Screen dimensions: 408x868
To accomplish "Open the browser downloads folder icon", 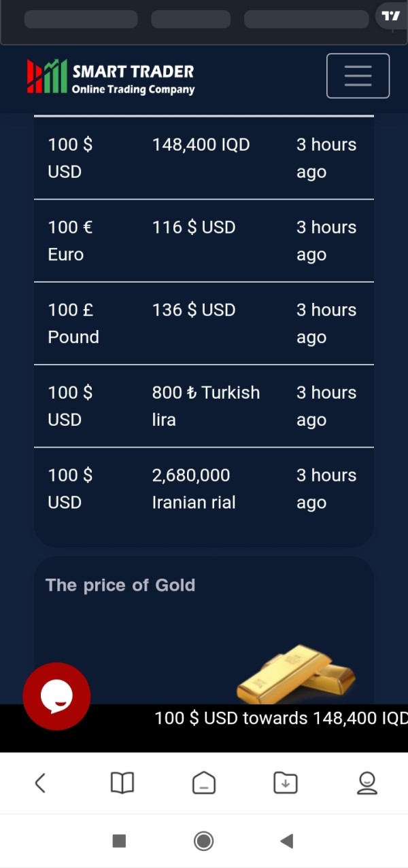I will 286,783.
